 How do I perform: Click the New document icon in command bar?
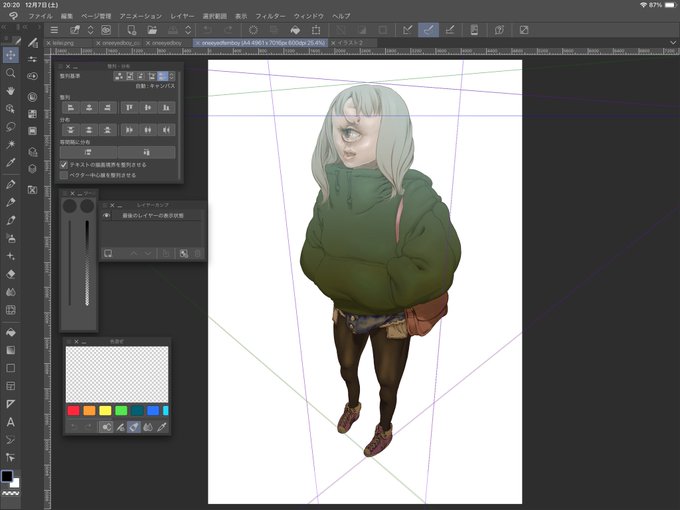(x=131, y=30)
